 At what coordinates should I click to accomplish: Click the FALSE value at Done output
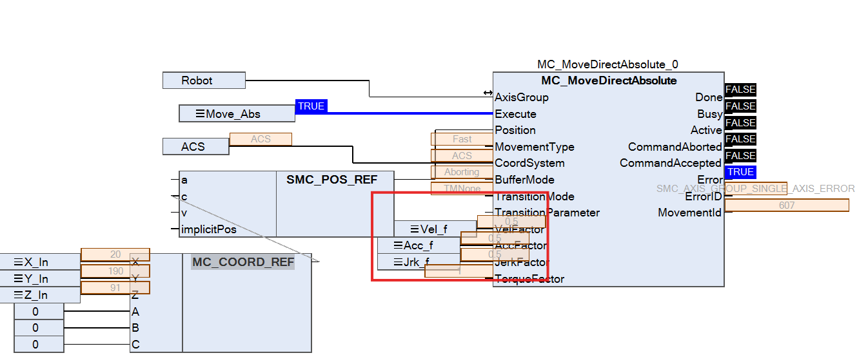pos(740,90)
